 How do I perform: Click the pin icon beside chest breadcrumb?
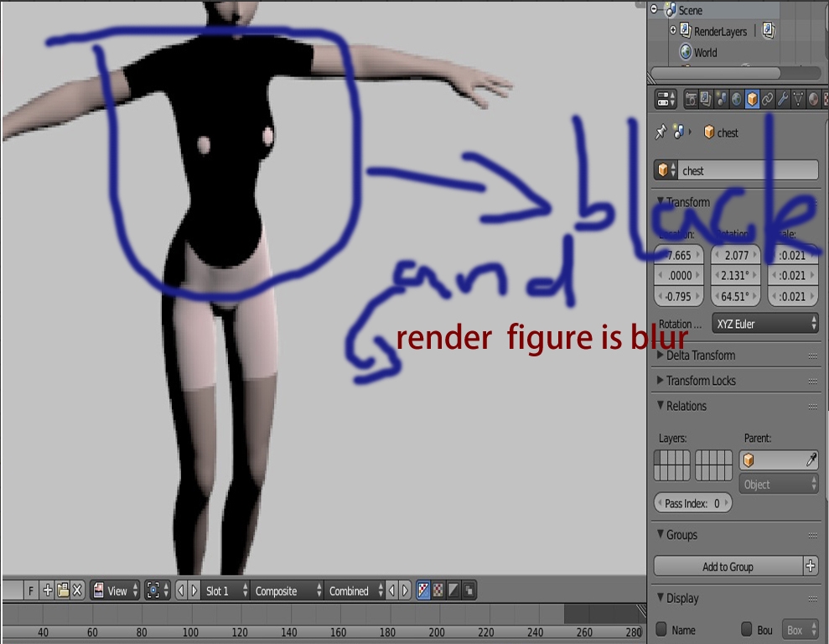click(x=661, y=132)
